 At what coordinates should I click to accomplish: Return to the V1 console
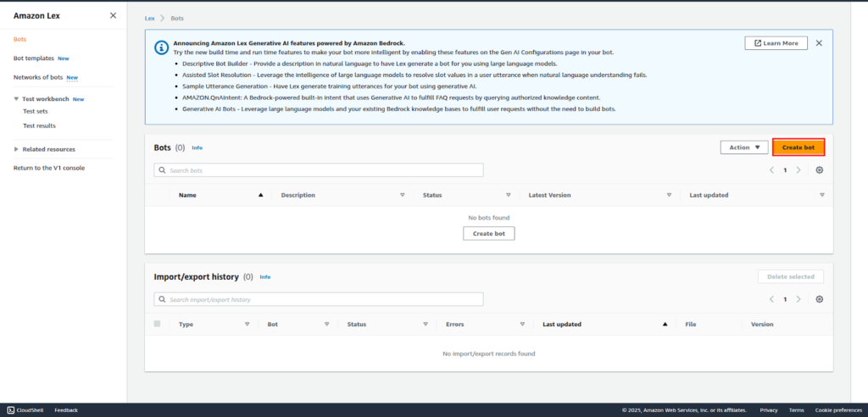(x=49, y=168)
